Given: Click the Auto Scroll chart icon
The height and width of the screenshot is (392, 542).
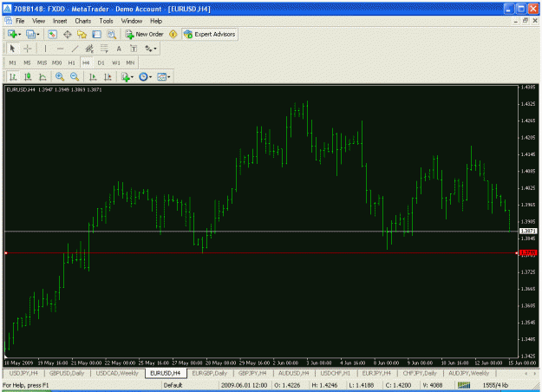Looking at the screenshot, I should pos(93,76).
